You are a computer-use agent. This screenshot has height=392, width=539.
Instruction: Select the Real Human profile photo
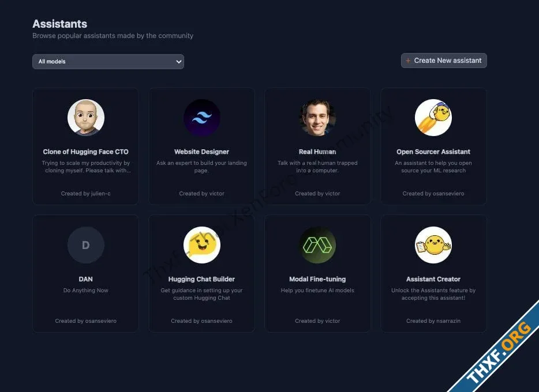point(317,118)
